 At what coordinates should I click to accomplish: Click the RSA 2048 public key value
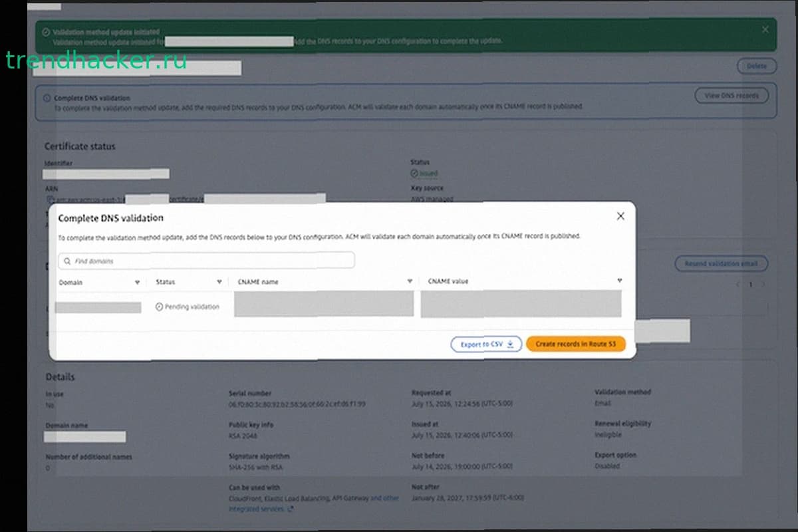[243, 436]
